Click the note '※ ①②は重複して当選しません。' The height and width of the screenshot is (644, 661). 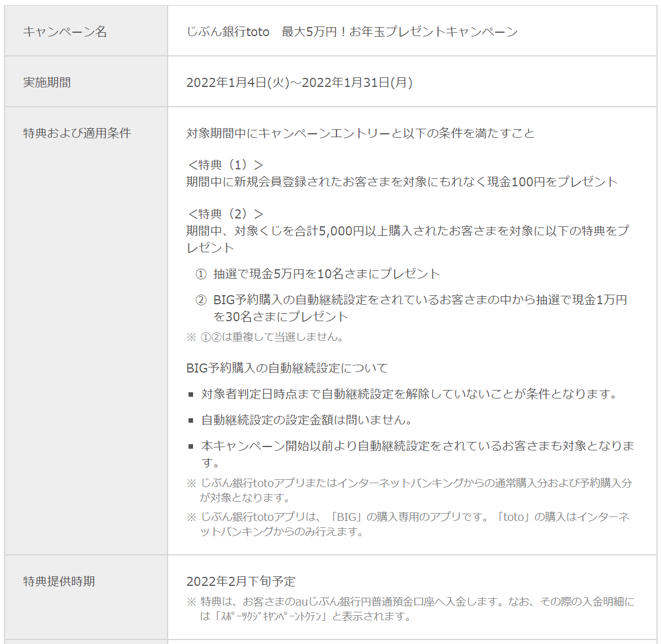(x=265, y=337)
